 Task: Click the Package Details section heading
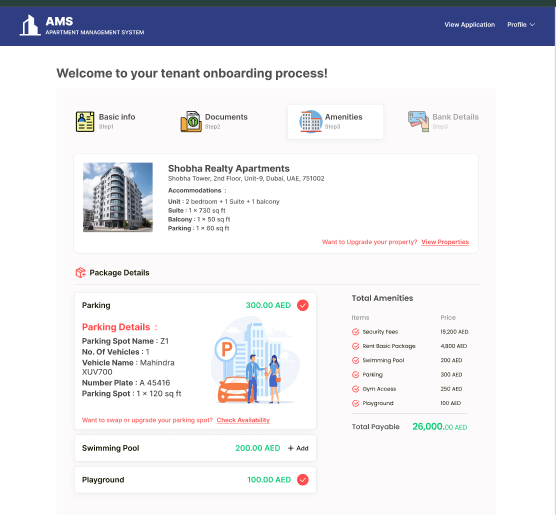119,273
